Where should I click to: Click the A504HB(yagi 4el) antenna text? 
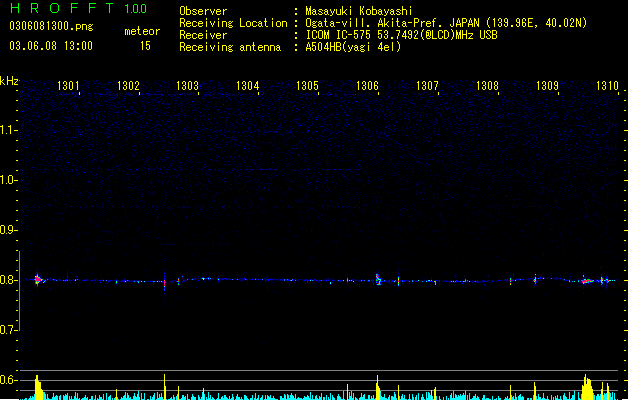coord(353,47)
